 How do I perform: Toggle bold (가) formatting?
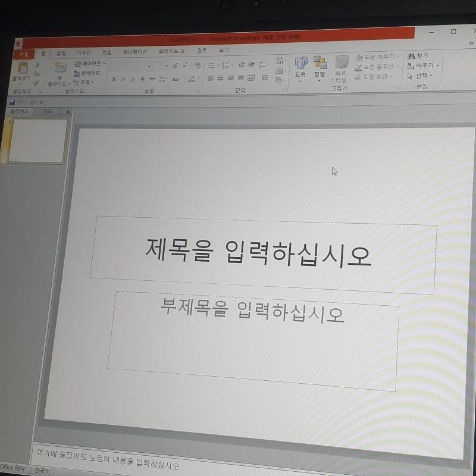(x=114, y=79)
